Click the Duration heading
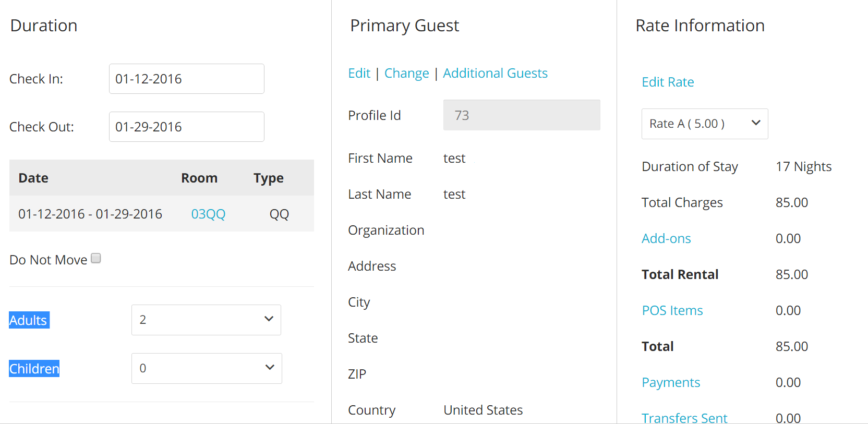Screen dimensions: 868x424 click(44, 26)
